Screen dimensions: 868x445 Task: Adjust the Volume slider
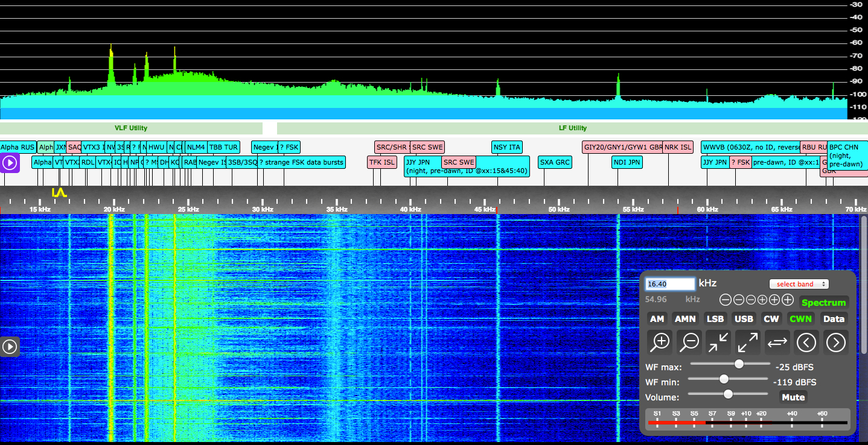(729, 394)
